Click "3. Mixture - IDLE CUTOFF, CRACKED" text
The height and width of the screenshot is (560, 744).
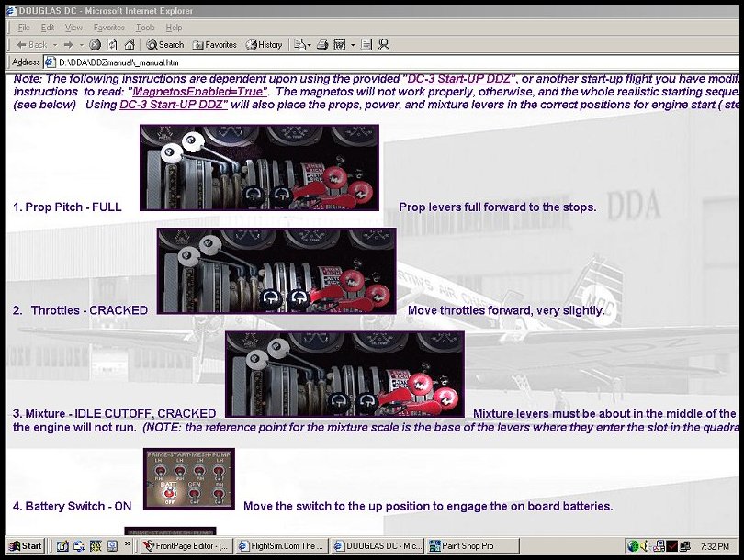(x=114, y=413)
